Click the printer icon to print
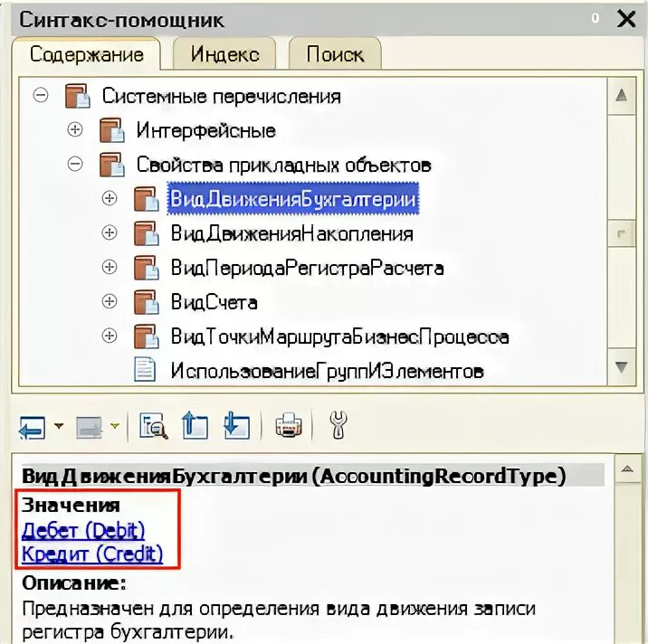 [x=289, y=425]
